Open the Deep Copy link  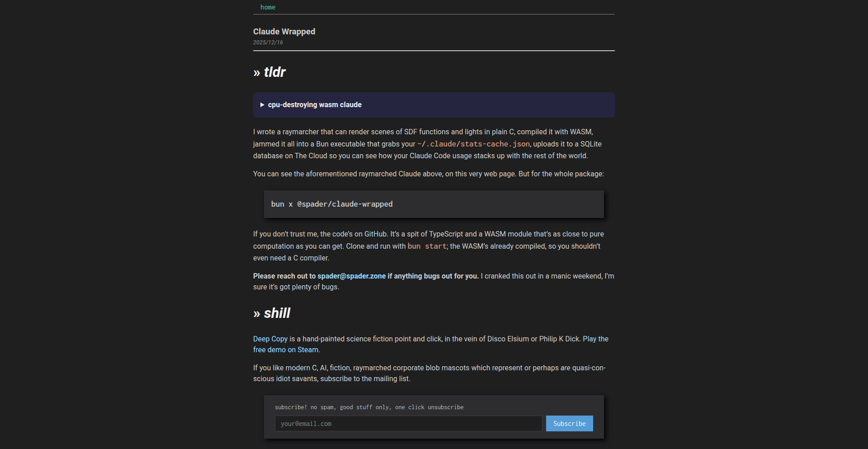270,339
